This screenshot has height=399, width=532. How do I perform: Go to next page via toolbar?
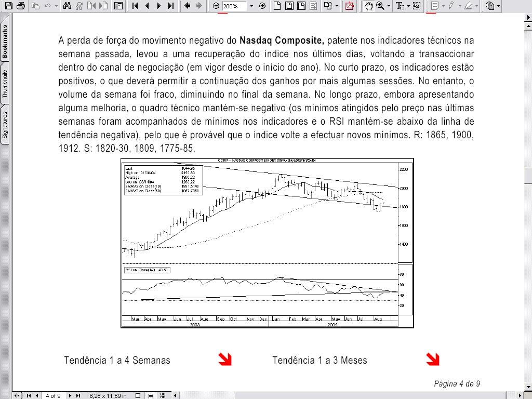coord(159,5)
